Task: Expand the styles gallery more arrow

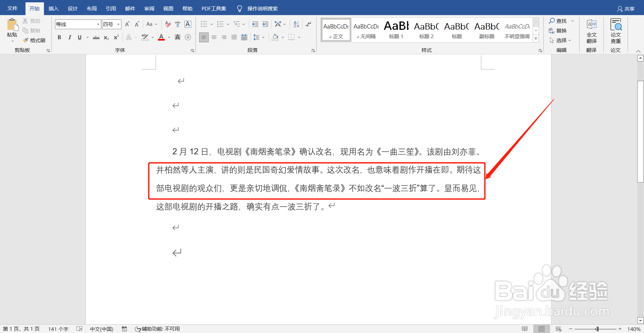Action: [x=536, y=39]
